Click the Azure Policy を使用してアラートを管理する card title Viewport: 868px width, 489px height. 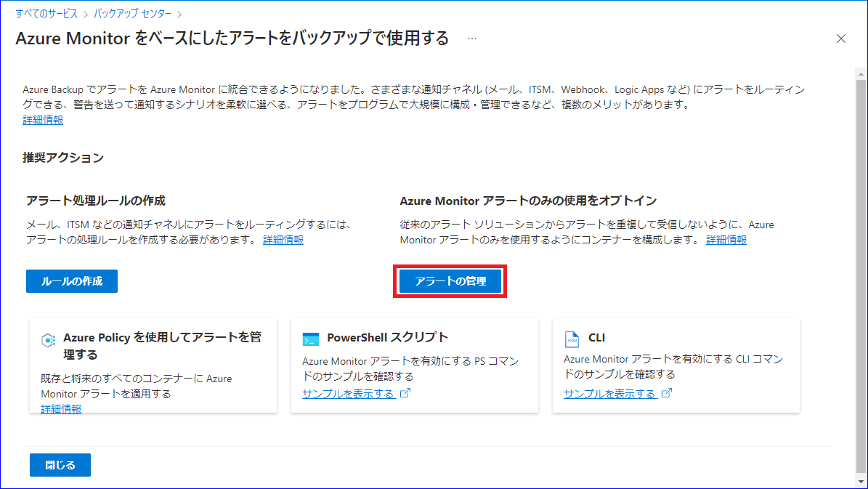pyautogui.click(x=162, y=346)
